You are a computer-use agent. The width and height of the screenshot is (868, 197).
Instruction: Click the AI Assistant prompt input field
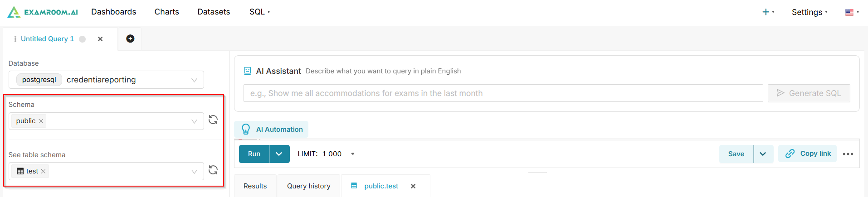[x=503, y=93]
